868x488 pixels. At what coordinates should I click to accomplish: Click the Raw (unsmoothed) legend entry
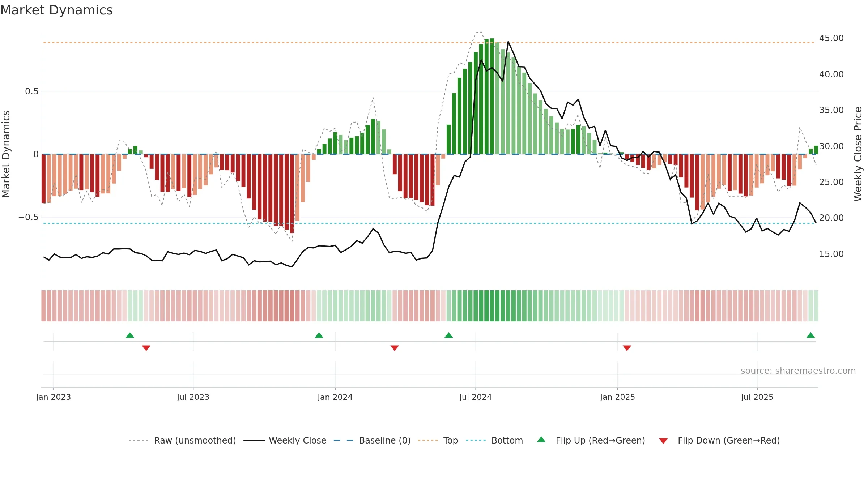(182, 440)
